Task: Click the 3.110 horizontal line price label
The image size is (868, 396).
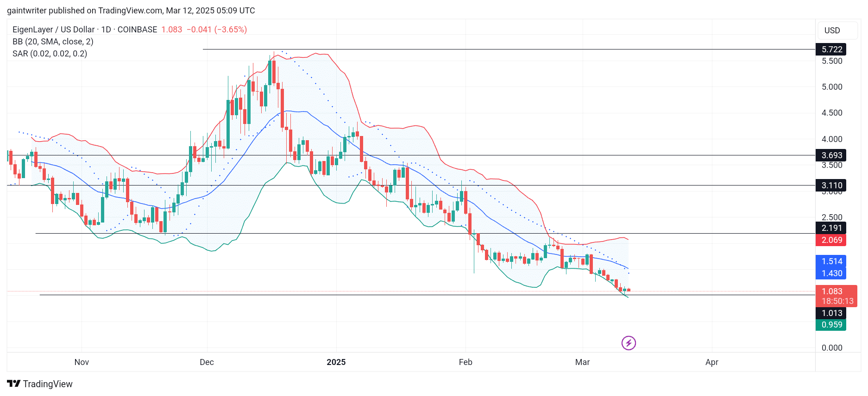Action: (831, 186)
